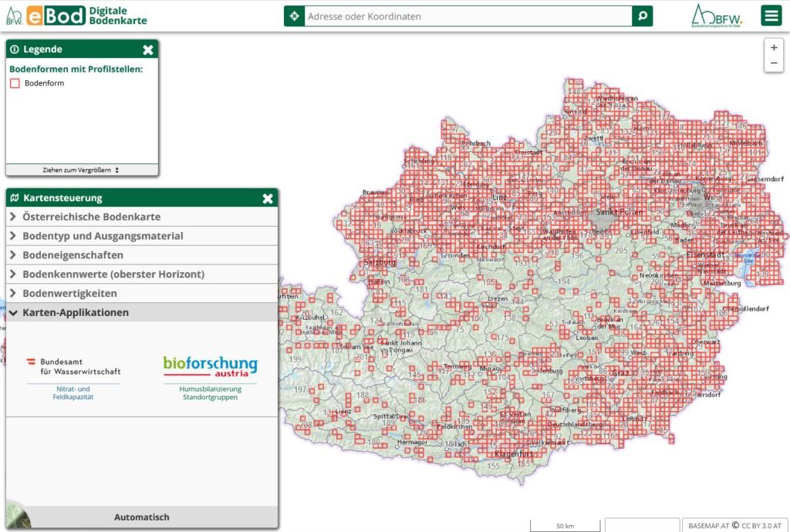This screenshot has width=790, height=532.
Task: Click the Adresse oder Koordinaten search field
Action: pos(468,16)
